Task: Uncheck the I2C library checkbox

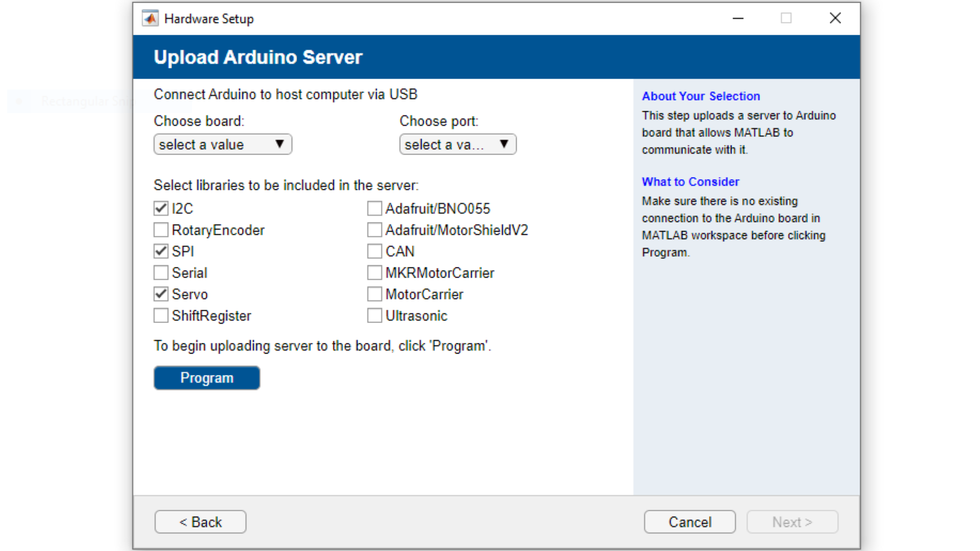Action: pos(161,208)
